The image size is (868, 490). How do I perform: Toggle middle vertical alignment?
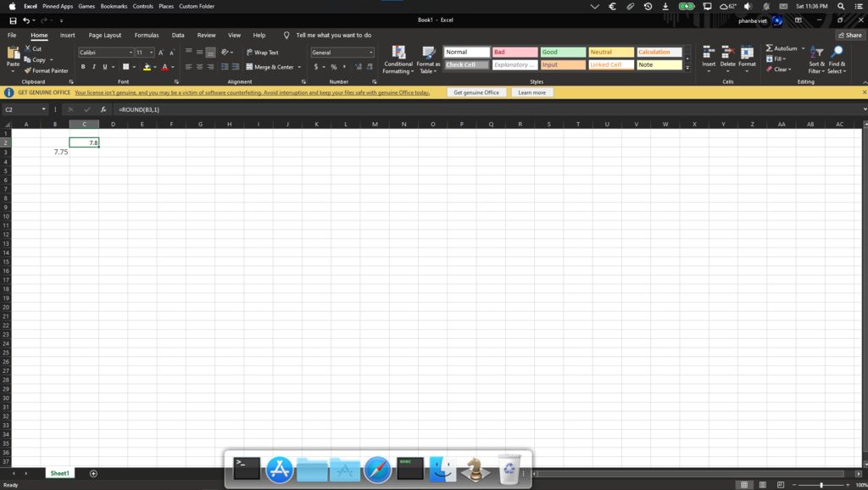tap(199, 52)
